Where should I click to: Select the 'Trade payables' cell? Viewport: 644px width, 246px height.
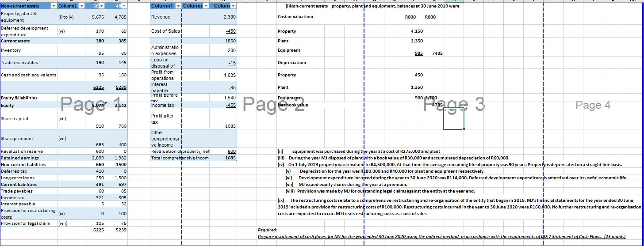pos(29,191)
